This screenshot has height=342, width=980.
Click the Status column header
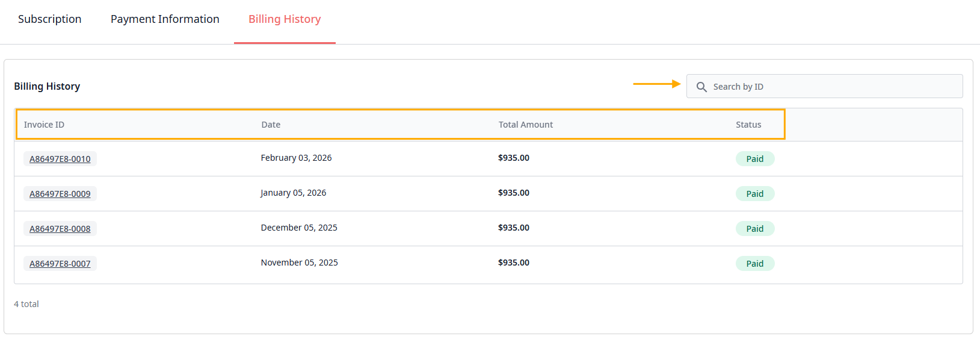coord(748,125)
